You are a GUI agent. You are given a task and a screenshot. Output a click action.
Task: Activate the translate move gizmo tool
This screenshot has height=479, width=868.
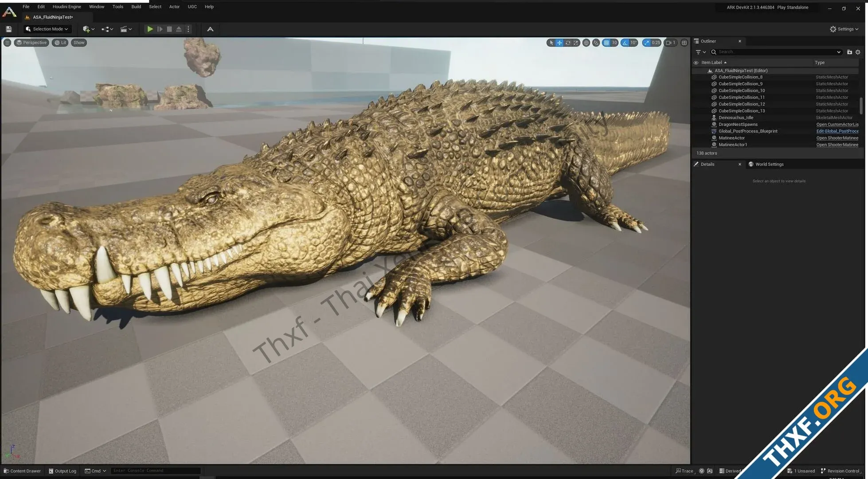point(559,43)
